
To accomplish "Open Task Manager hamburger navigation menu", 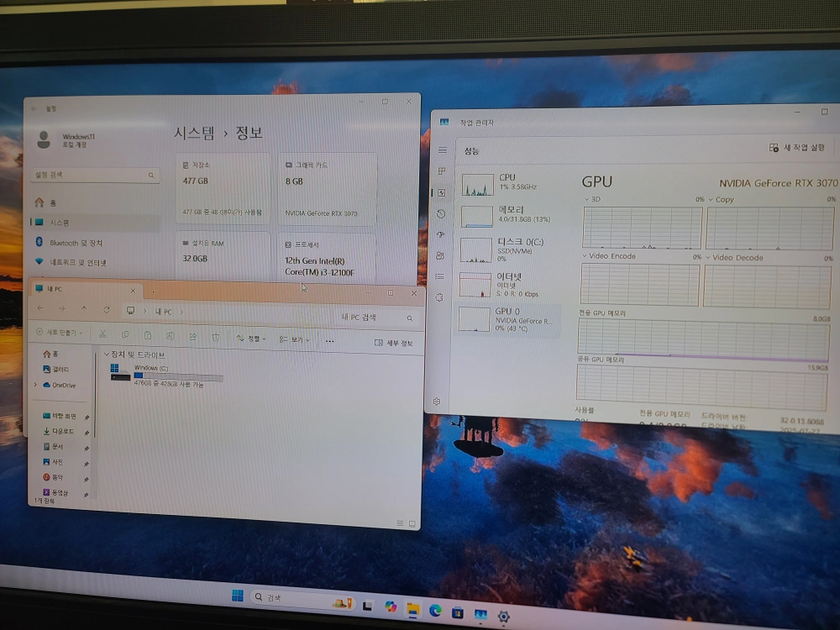I will pos(443,150).
